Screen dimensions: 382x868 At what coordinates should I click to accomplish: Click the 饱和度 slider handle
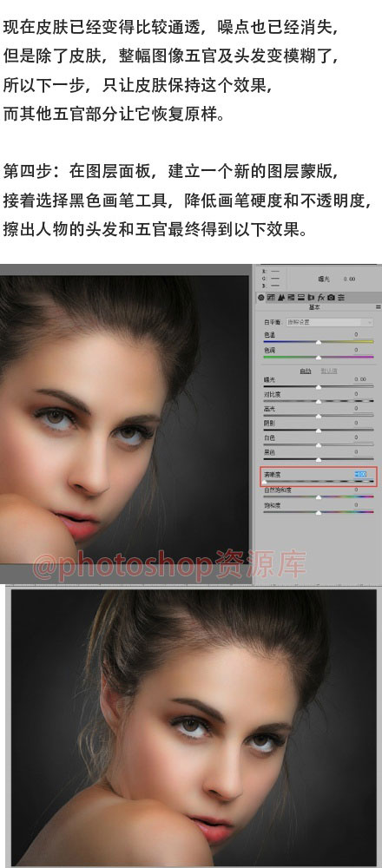point(319,513)
